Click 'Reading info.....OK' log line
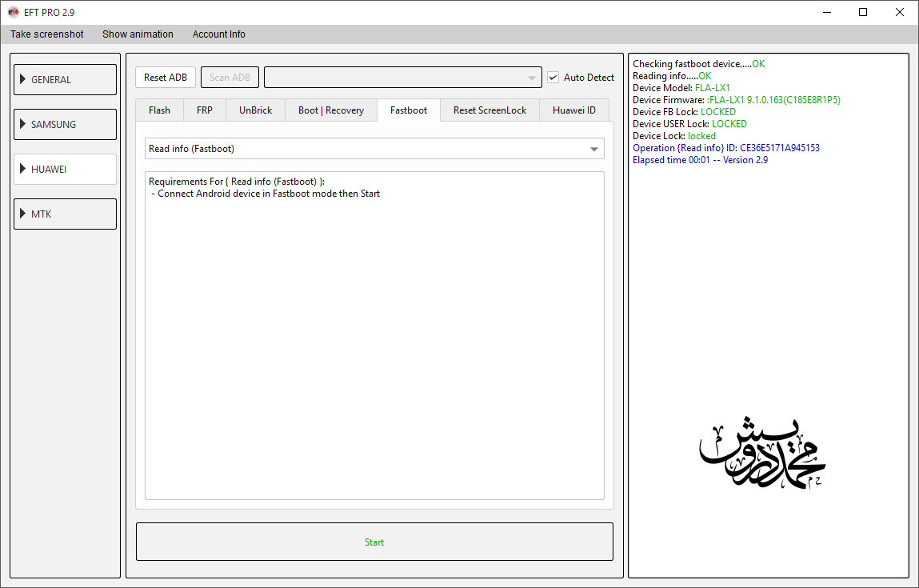Image resolution: width=919 pixels, height=588 pixels. click(672, 76)
